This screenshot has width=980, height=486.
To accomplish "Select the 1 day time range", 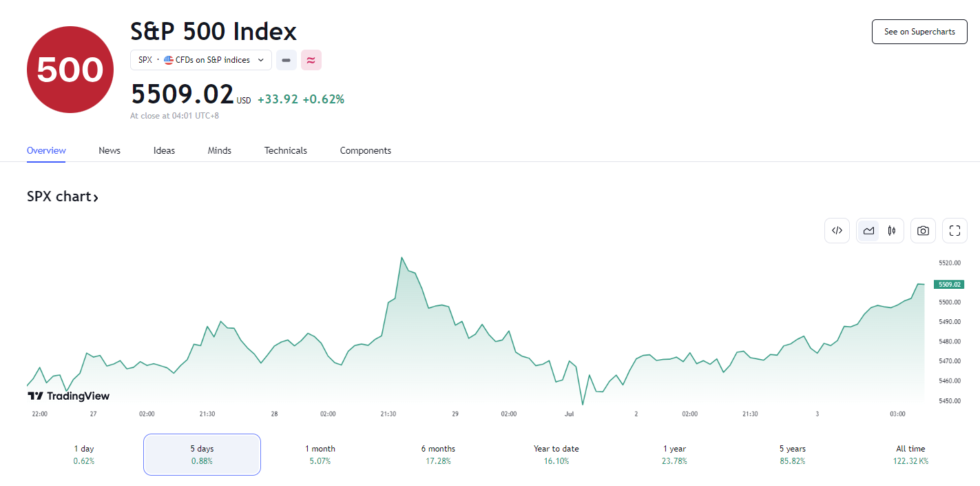I will coord(84,454).
